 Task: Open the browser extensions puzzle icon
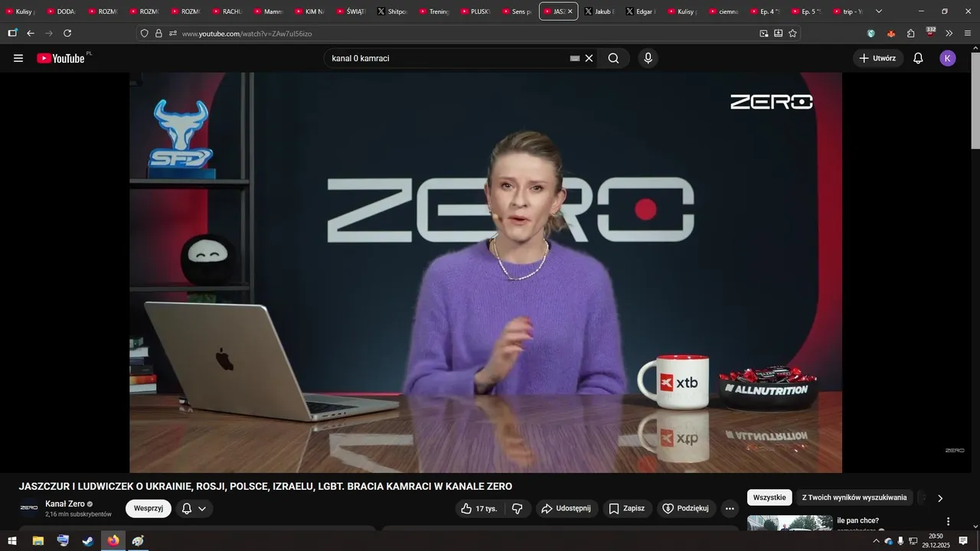911,33
